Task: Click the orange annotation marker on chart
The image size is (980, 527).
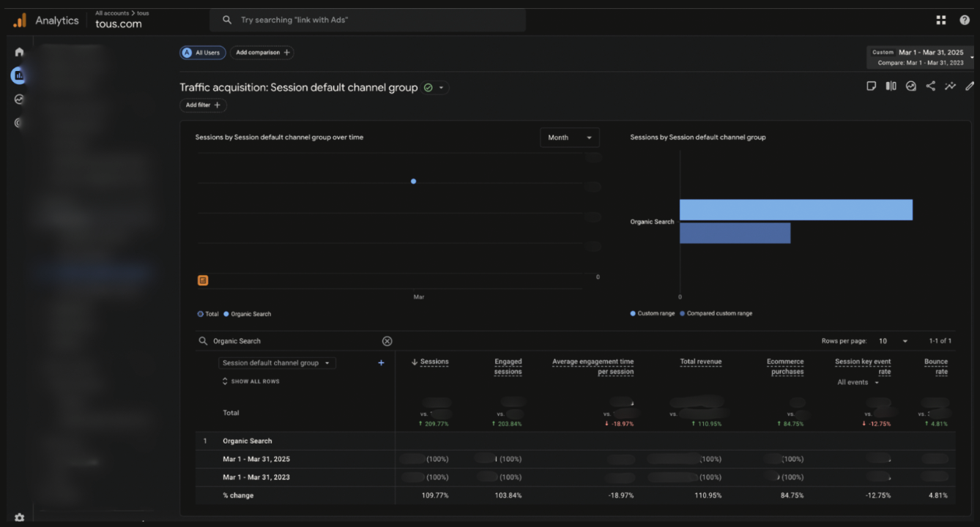Action: click(203, 280)
